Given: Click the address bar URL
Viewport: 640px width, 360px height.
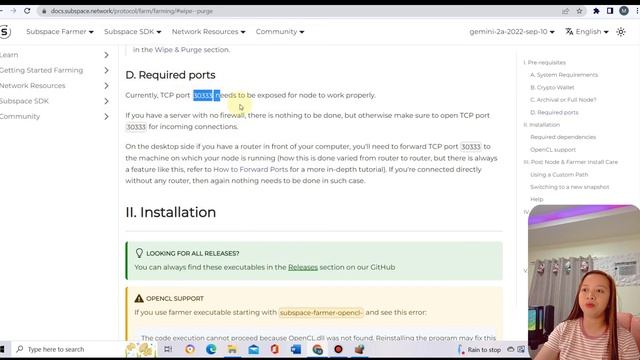Looking at the screenshot, I should (131, 11).
